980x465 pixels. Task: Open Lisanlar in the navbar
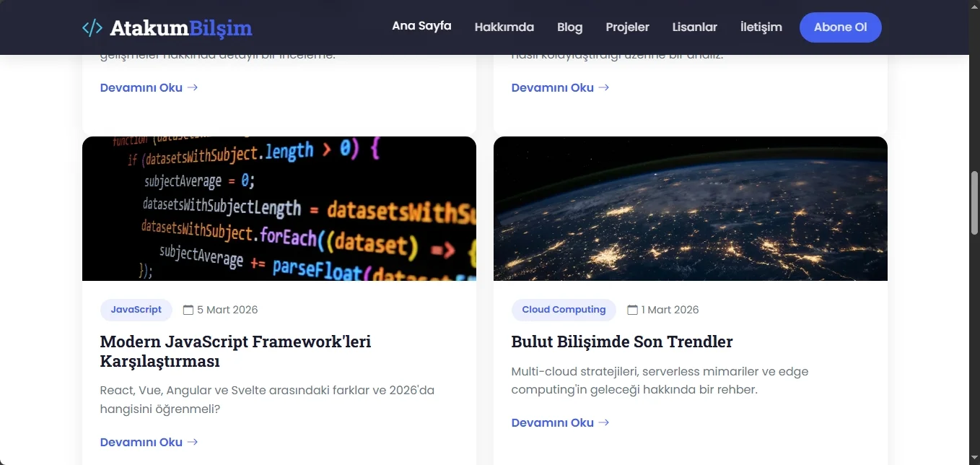(x=695, y=27)
